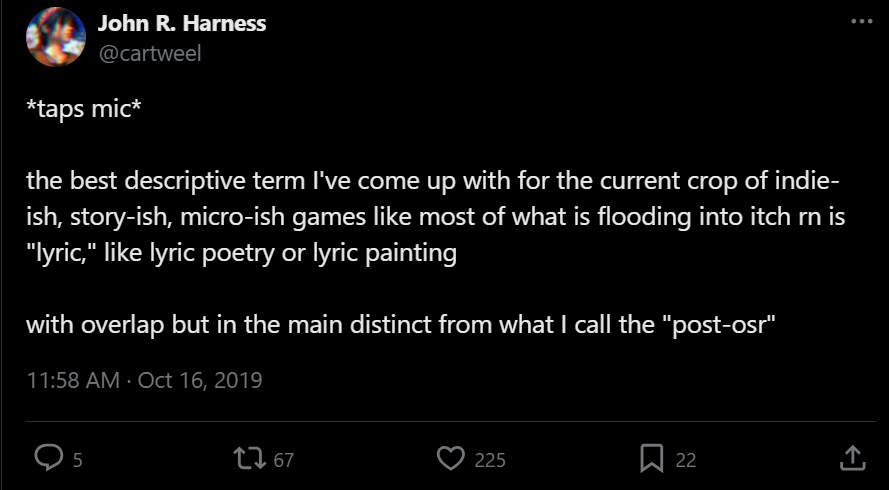
Task: Open the three-dot more options menu
Action: pyautogui.click(x=860, y=22)
